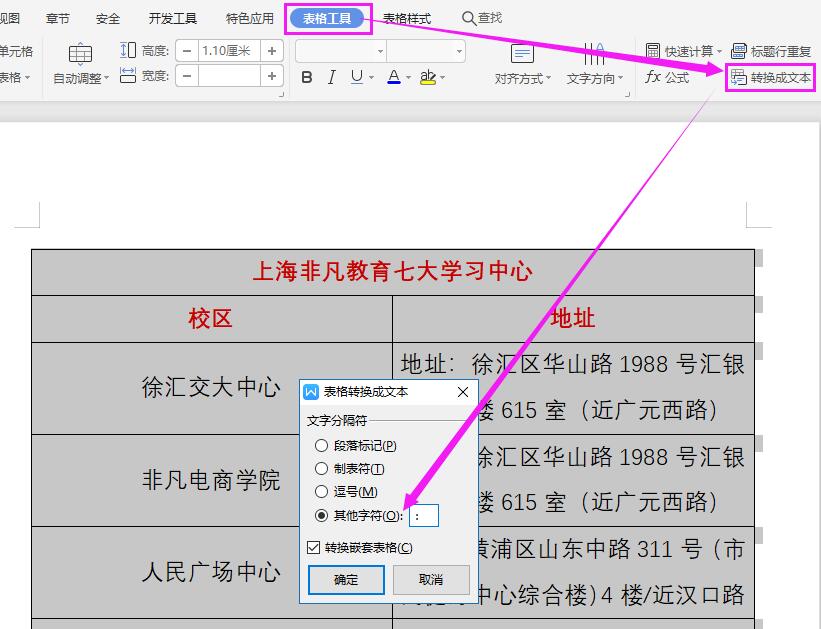Toggle italic formatting (I)
This screenshot has width=821, height=629.
[x=331, y=77]
